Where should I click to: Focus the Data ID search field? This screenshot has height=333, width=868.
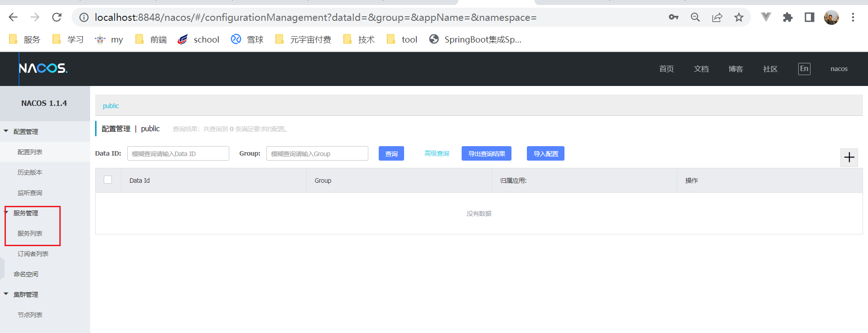click(x=178, y=154)
